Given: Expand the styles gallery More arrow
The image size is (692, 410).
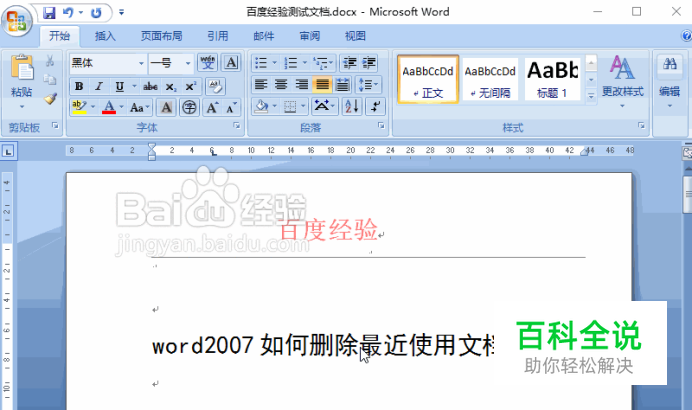Looking at the screenshot, I should 591,95.
